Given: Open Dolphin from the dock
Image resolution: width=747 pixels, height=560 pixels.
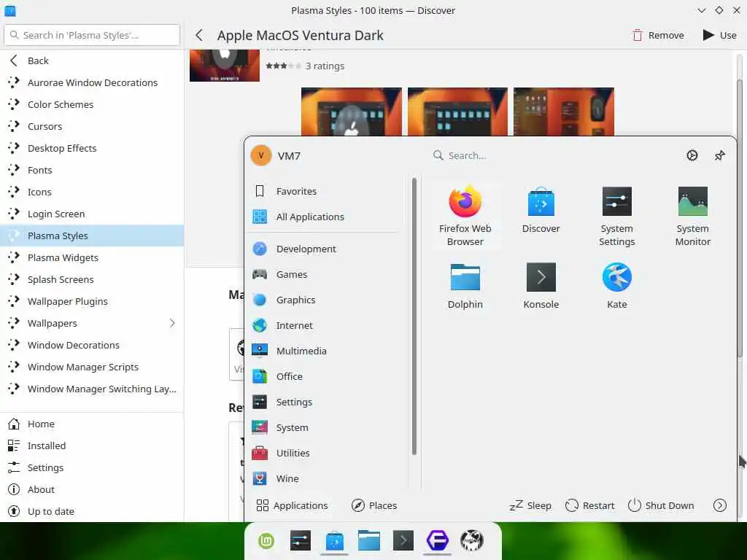Looking at the screenshot, I should pyautogui.click(x=368, y=540).
